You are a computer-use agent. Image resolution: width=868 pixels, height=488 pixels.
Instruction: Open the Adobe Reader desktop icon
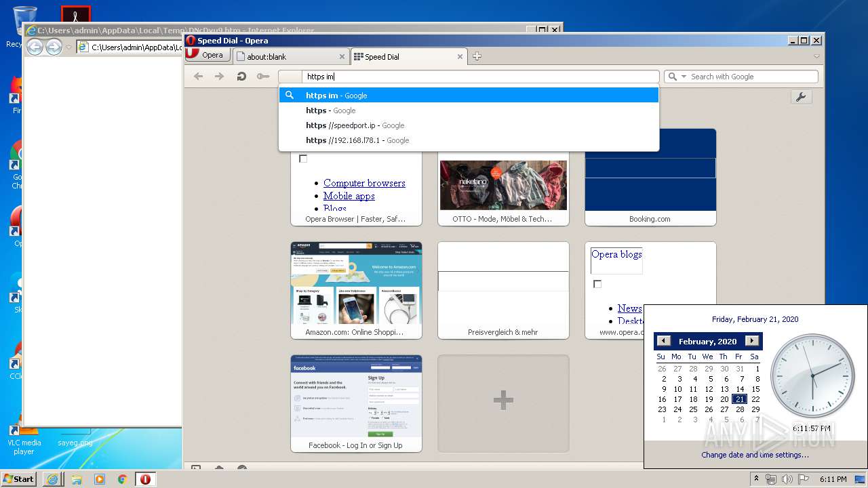click(x=76, y=14)
